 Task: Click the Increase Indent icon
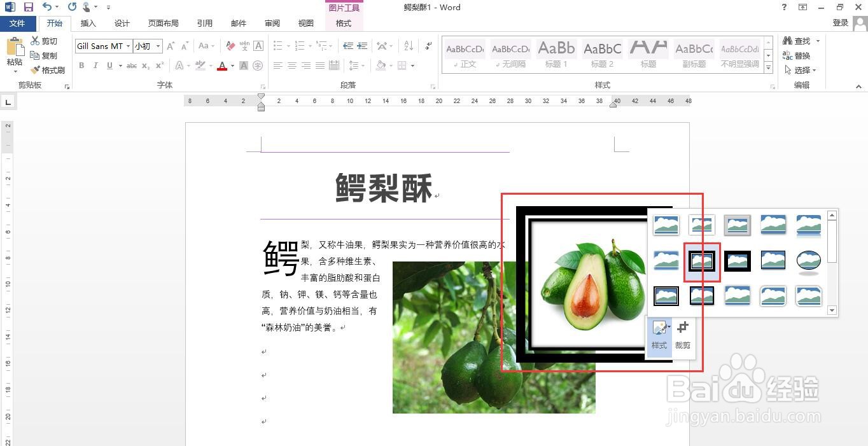pyautogui.click(x=362, y=46)
